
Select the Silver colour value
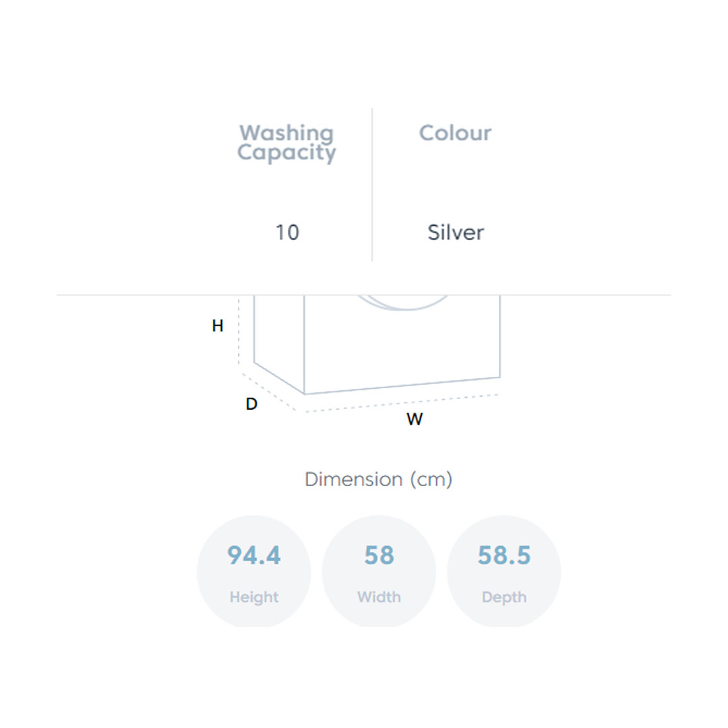click(x=456, y=233)
